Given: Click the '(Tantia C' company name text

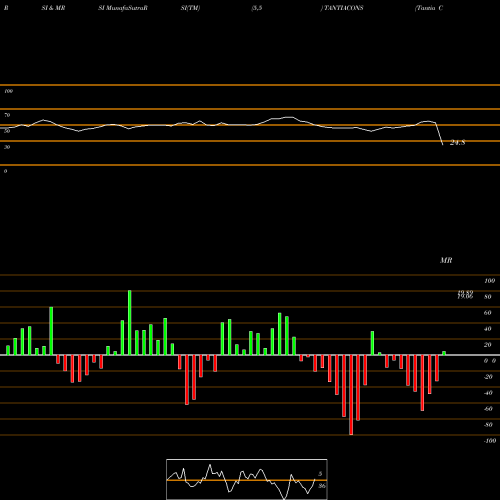Looking at the screenshot, I should (x=429, y=8).
